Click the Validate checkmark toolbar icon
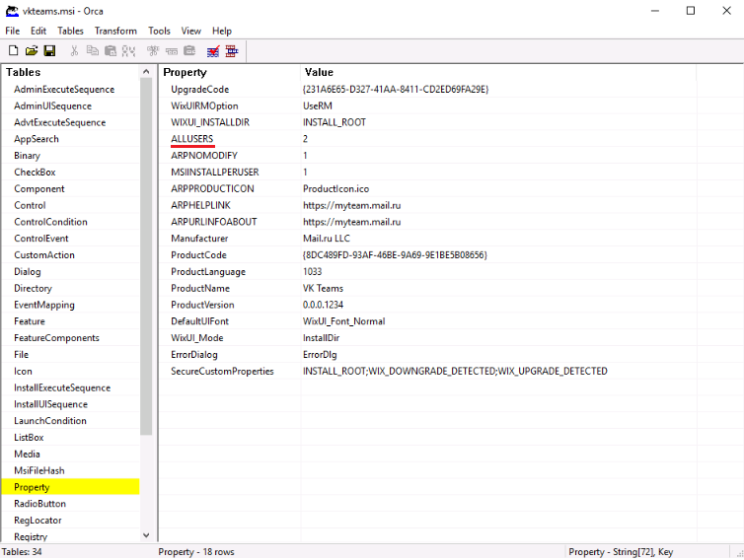The width and height of the screenshot is (744, 560). (212, 50)
